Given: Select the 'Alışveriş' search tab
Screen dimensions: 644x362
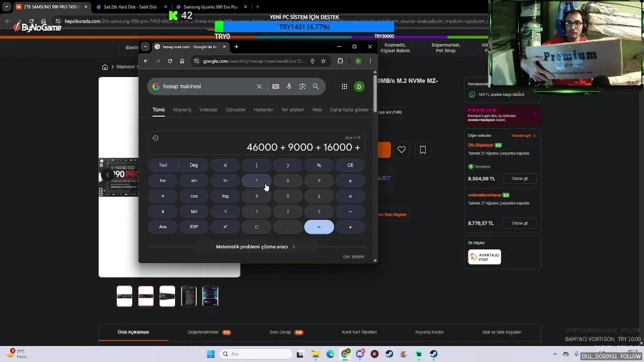Looking at the screenshot, I should (x=182, y=110).
